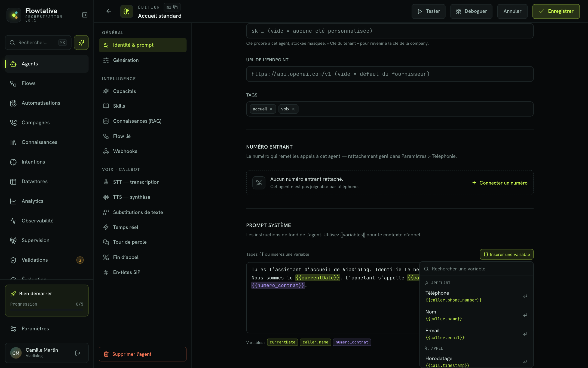Click Insérer une variable button
588x368 pixels.
pos(507,254)
